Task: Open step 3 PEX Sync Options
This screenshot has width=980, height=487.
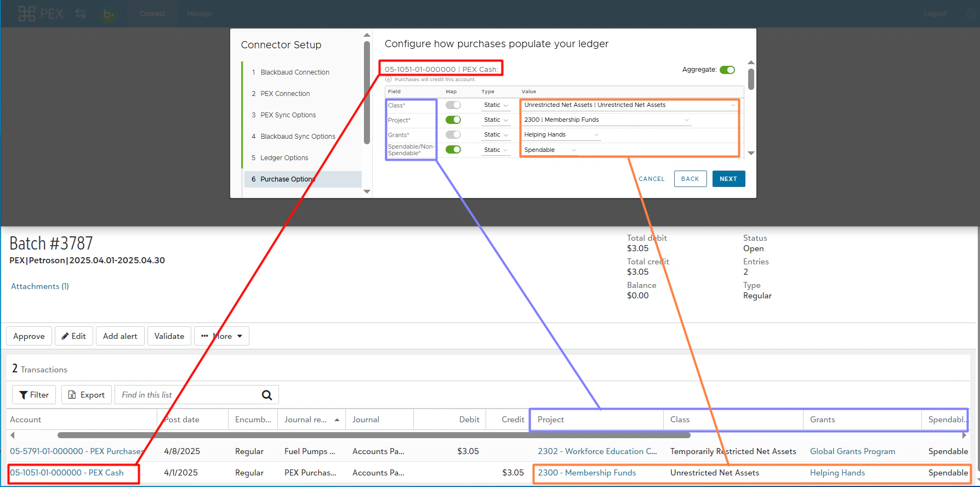Action: 284,115
